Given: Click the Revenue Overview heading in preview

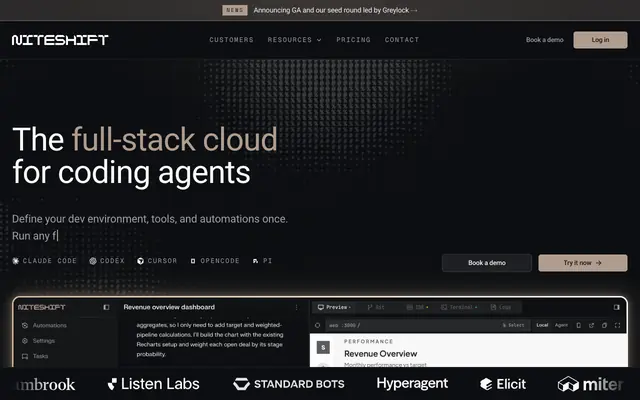Looking at the screenshot, I should [380, 353].
